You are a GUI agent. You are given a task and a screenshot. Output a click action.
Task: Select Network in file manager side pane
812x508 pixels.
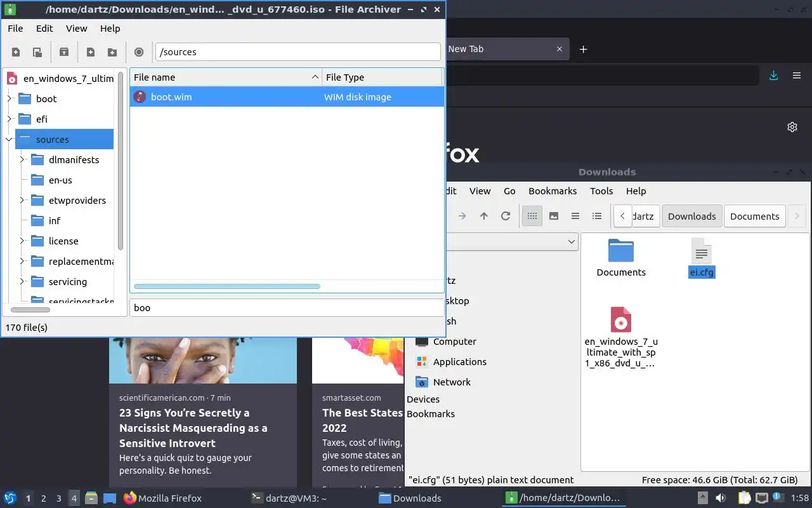coord(452,382)
